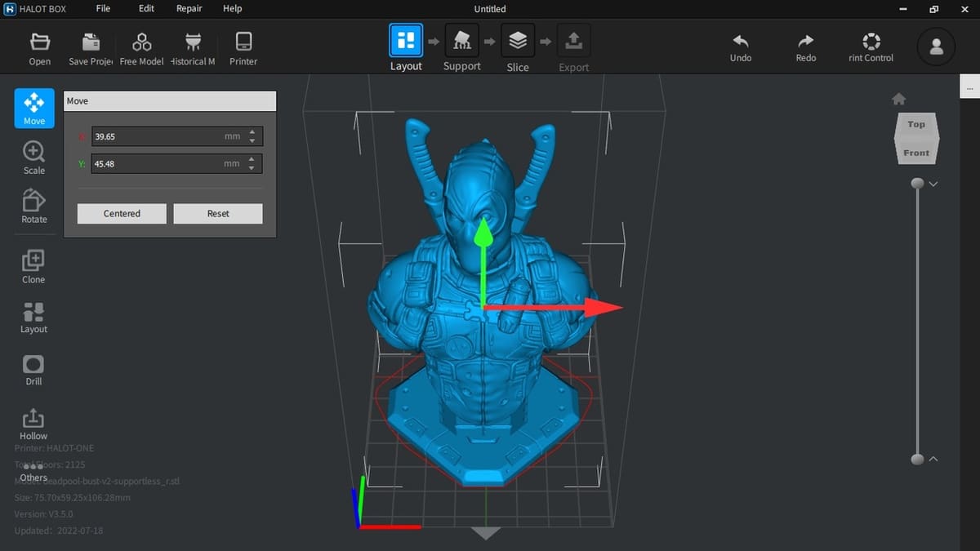Go to the Support workflow step
This screenshot has width=980, height=551.
461,49
